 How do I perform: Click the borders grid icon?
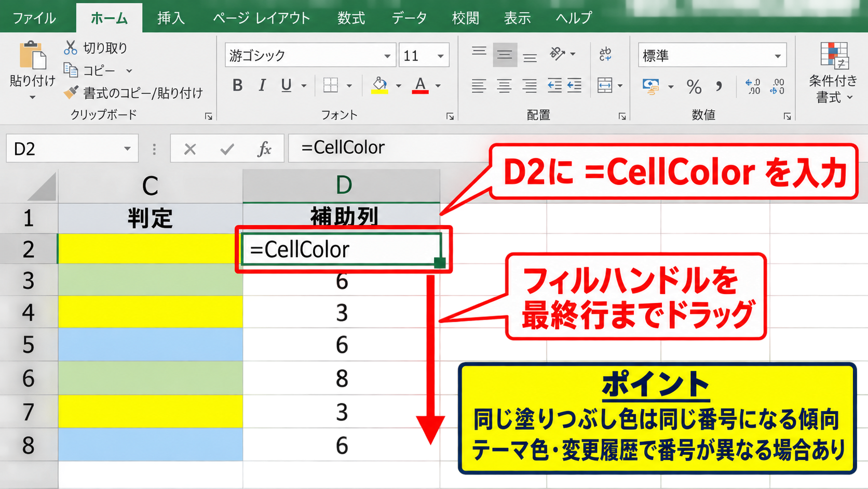tap(330, 85)
